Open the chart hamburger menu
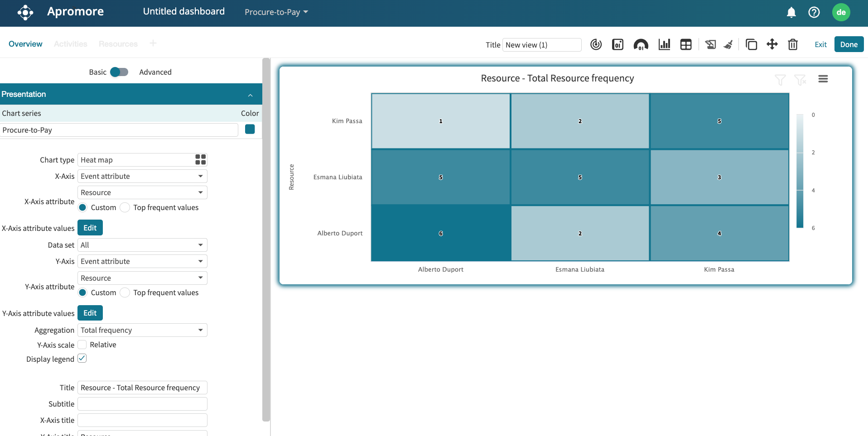 click(x=823, y=79)
